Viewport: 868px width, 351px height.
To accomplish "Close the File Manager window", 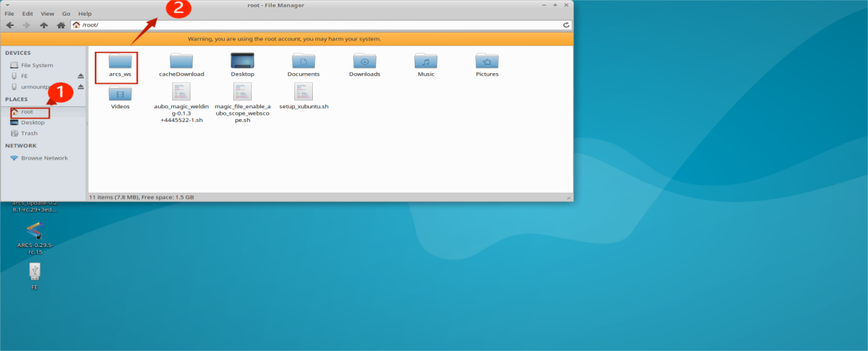I will pos(566,5).
